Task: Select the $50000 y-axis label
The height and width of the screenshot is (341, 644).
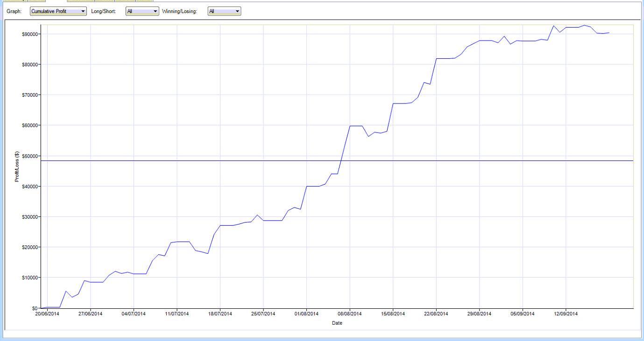Action: (x=29, y=156)
